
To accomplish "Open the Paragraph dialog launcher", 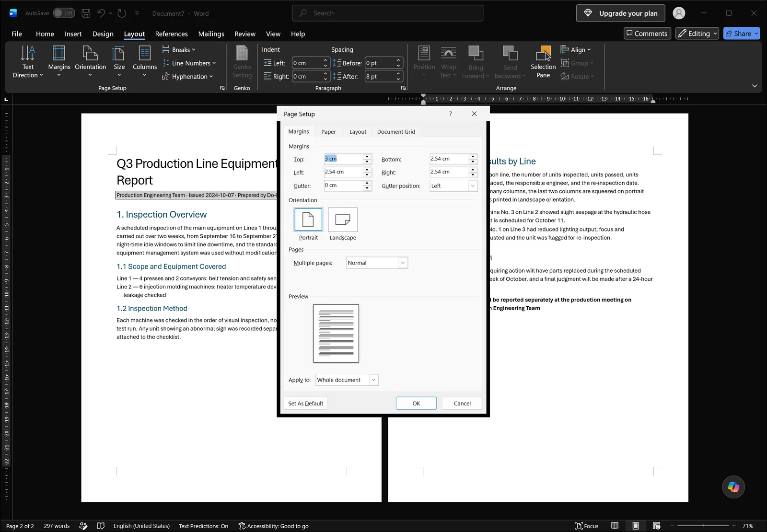I will coord(403,88).
